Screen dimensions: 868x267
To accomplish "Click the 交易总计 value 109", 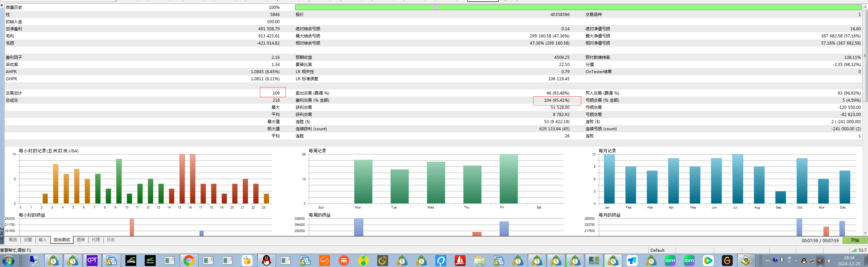I will [x=276, y=93].
